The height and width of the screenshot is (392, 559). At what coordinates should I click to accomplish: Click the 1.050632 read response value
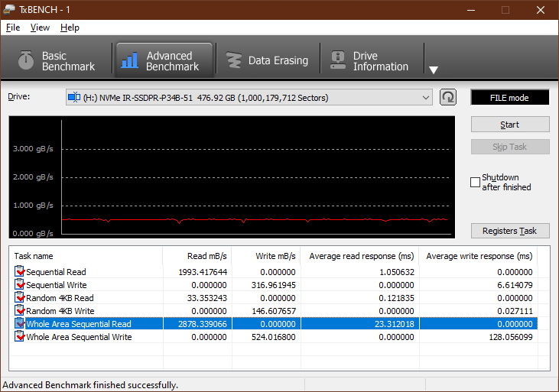pos(397,272)
